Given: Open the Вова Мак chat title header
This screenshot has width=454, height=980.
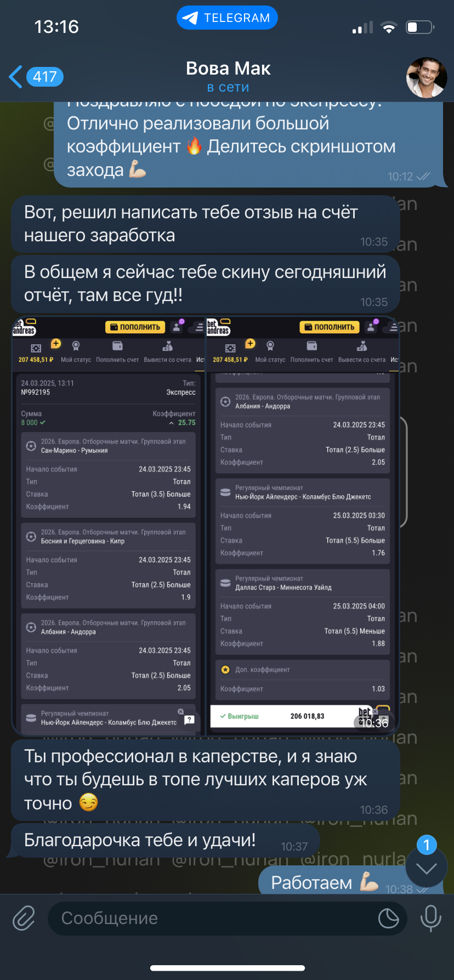Looking at the screenshot, I should (x=228, y=68).
